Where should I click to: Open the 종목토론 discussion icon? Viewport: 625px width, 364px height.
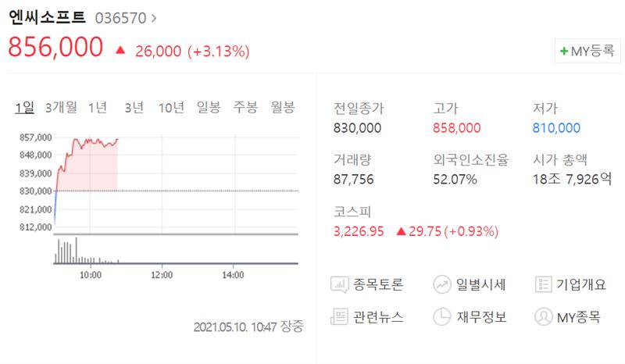339,285
